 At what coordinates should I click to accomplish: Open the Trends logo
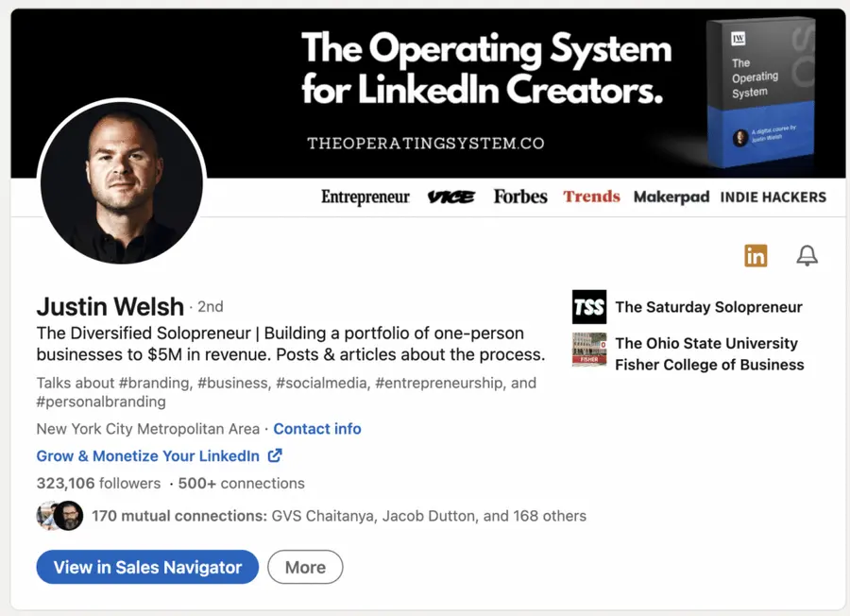(591, 197)
